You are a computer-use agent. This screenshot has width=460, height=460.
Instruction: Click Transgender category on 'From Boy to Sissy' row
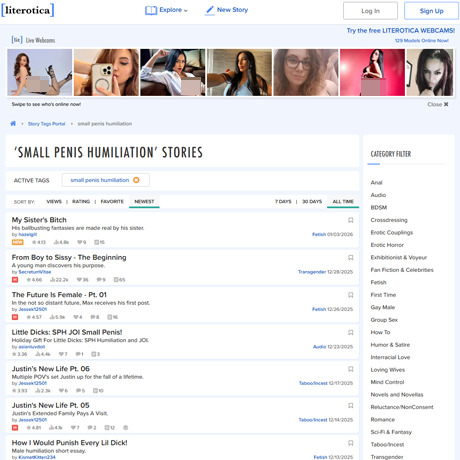(312, 272)
